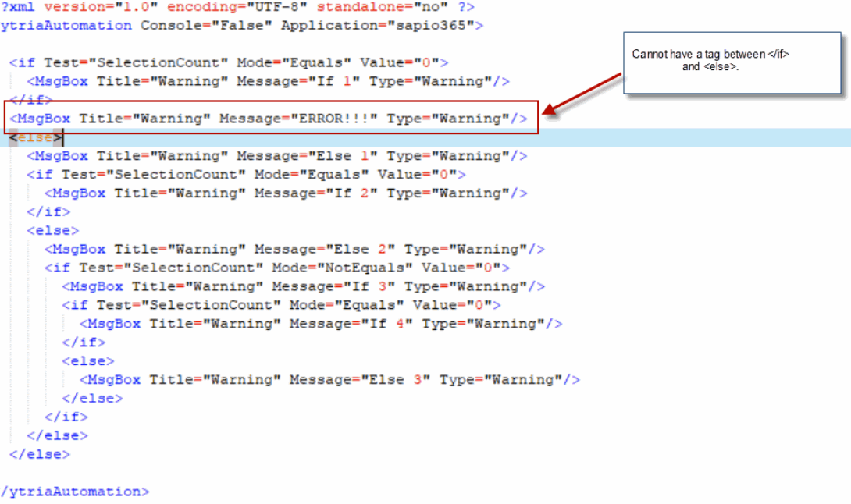Viewport: 851px width, 504px height.
Task: Click the Console="False" attribute
Action: tap(206, 25)
